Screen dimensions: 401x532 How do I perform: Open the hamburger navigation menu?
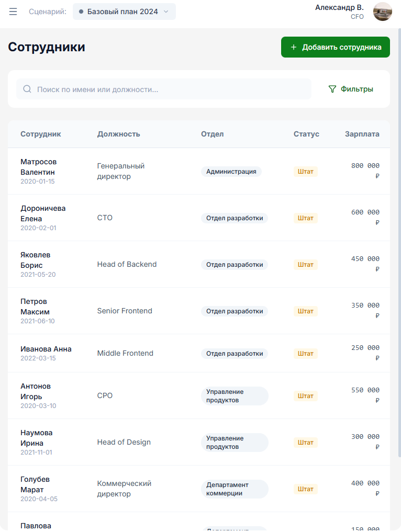click(x=13, y=12)
